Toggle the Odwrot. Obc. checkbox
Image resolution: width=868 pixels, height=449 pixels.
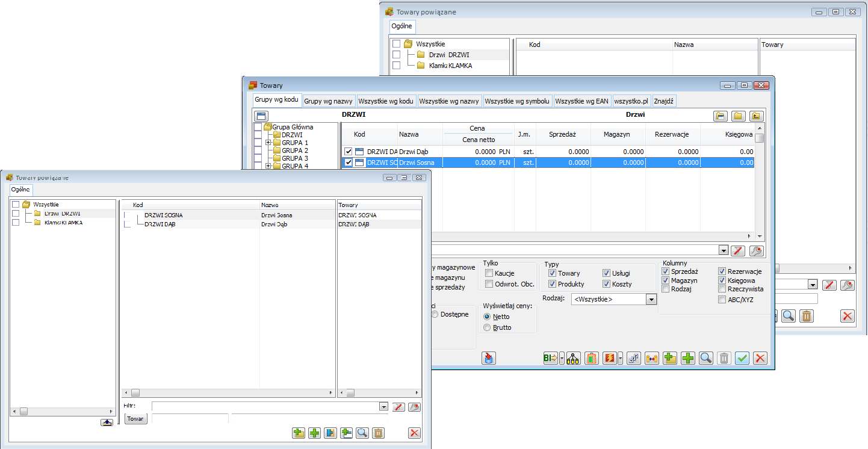(x=489, y=284)
